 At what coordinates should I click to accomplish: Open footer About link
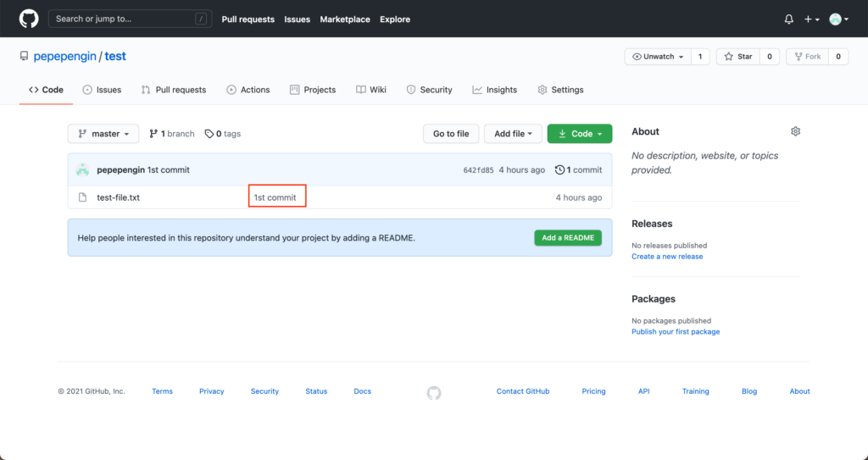pos(799,391)
